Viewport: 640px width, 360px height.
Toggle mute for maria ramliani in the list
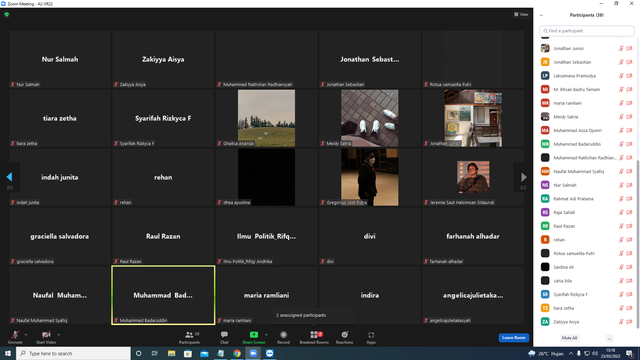point(621,103)
